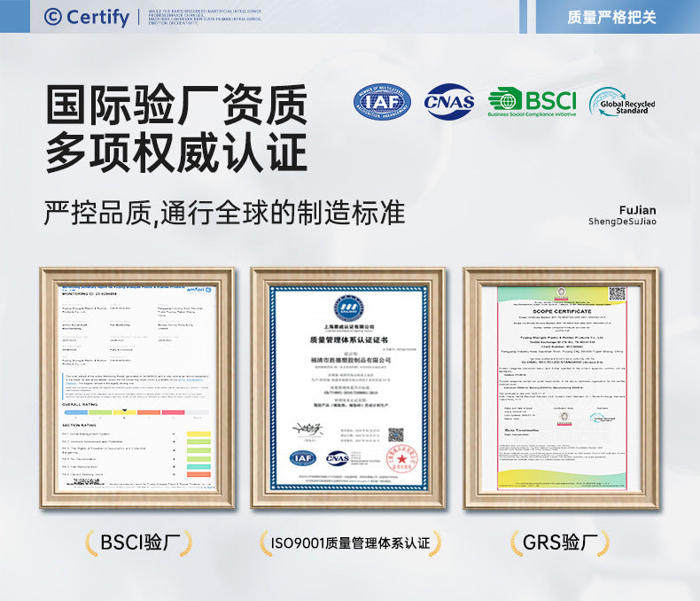Image resolution: width=700 pixels, height=601 pixels.
Task: Click the QR code on GRS certificate
Action: pos(618,293)
